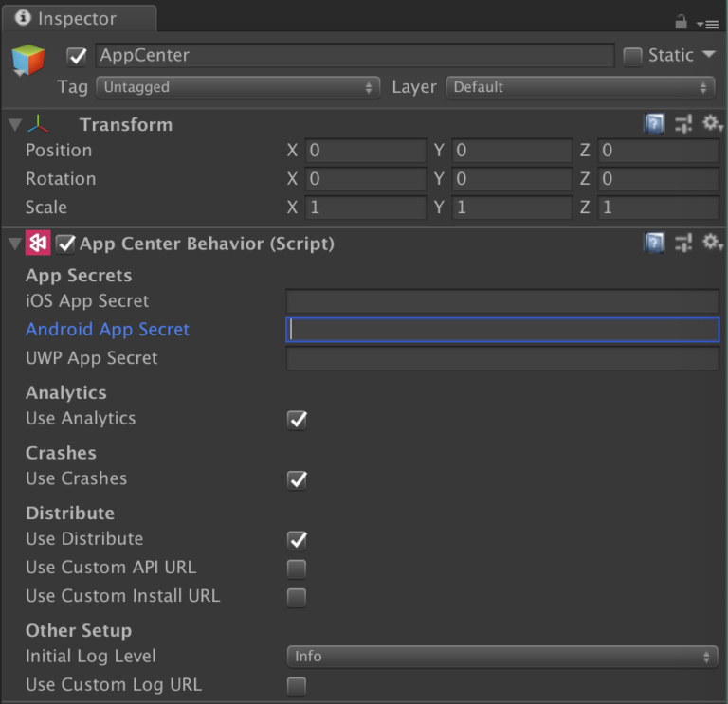Enable Use Custom Log URL
The height and width of the screenshot is (704, 728).
click(x=297, y=686)
